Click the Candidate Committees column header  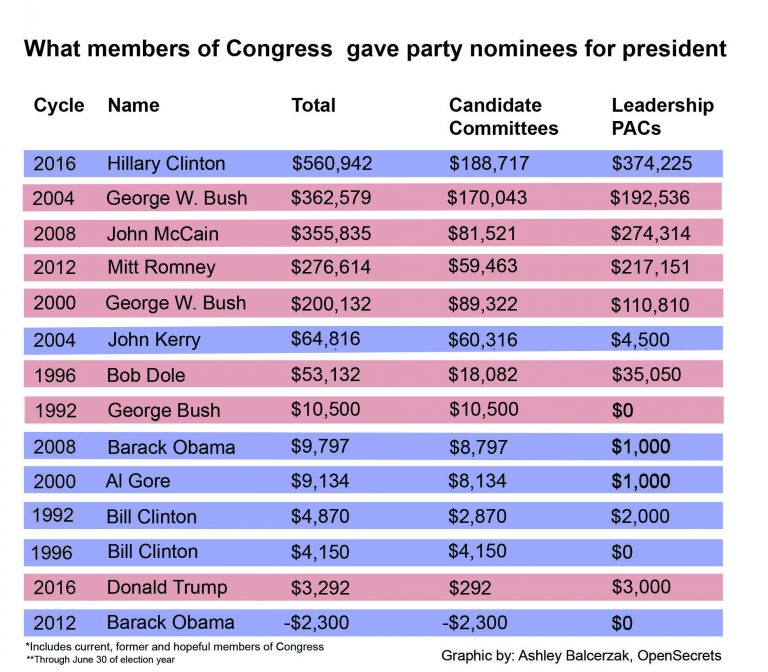(503, 116)
